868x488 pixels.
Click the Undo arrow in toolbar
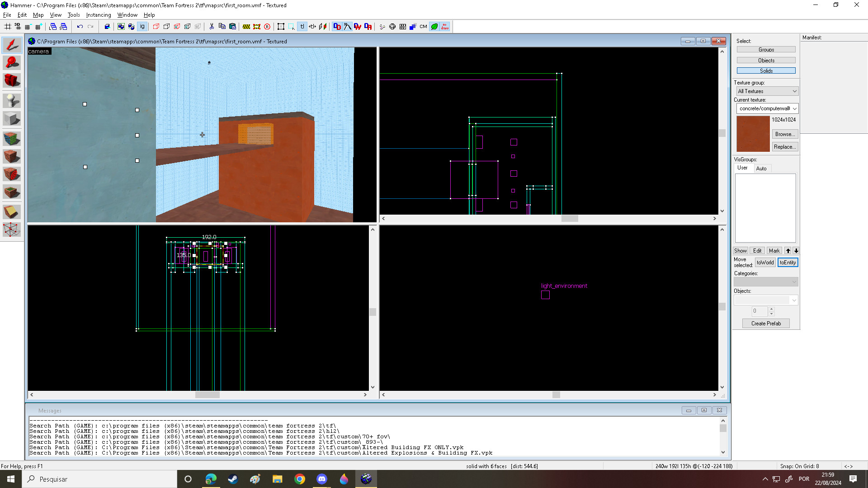pos(80,27)
